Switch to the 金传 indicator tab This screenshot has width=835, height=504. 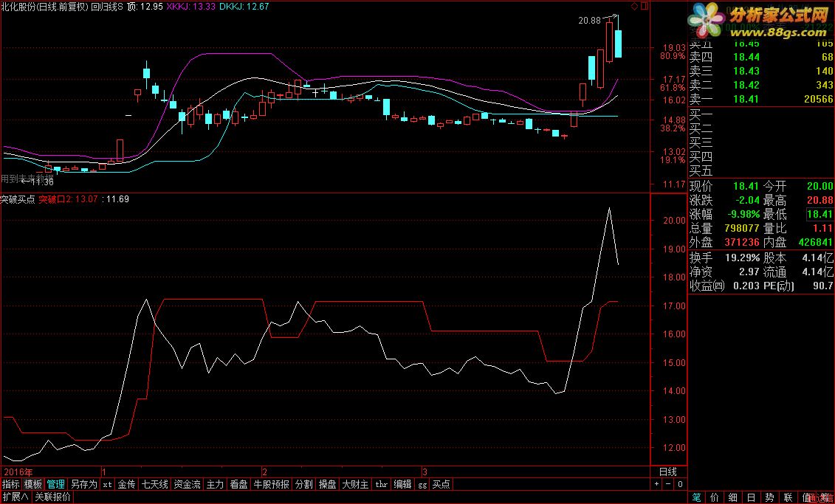click(x=126, y=484)
